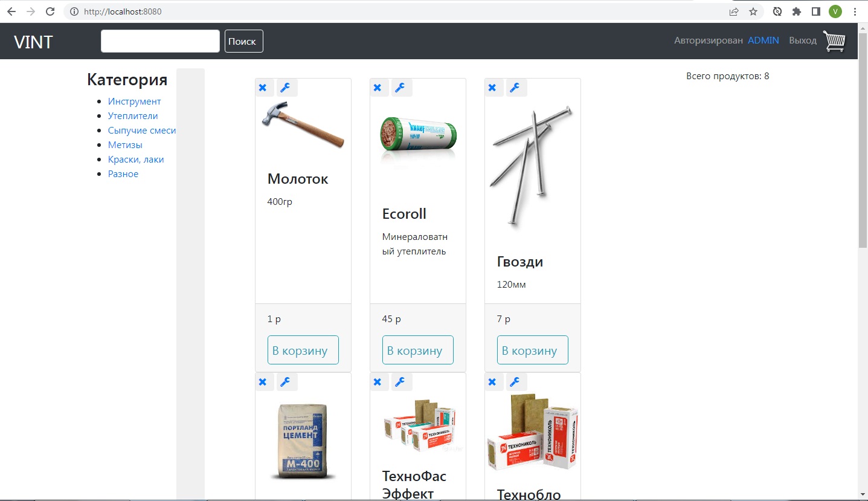868x501 pixels.
Task: Open the browser side panel icon
Action: point(815,11)
